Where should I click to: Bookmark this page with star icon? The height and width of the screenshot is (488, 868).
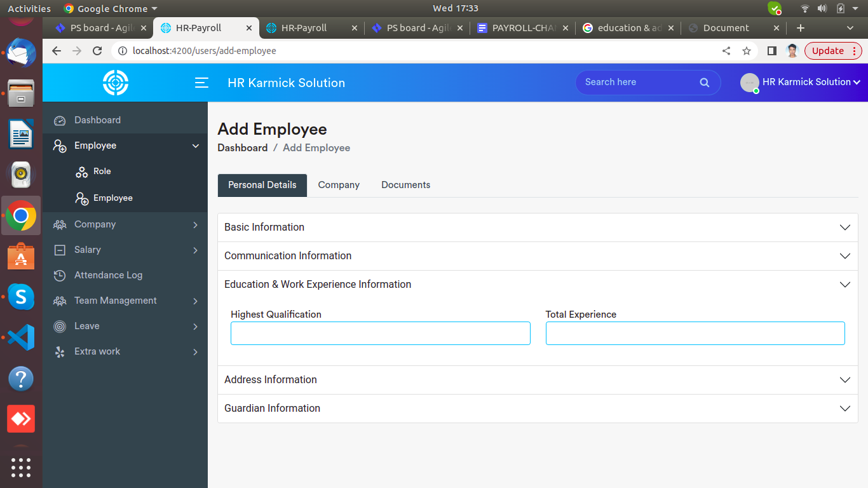click(747, 51)
